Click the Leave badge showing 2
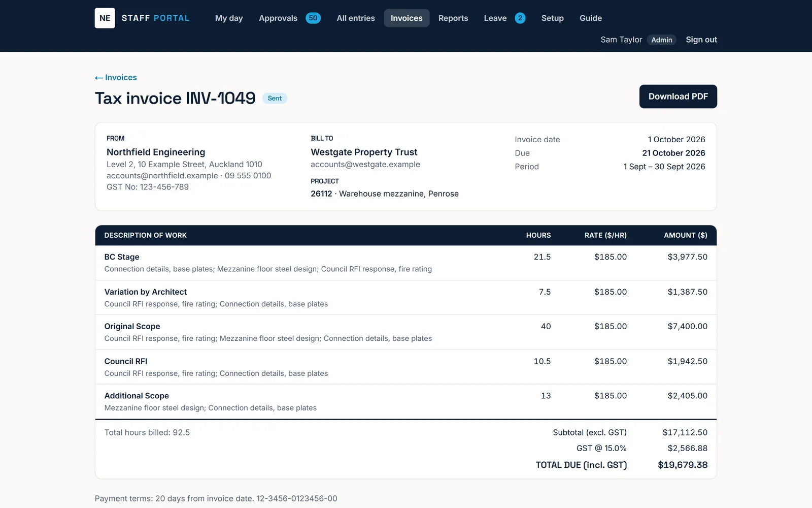Viewport: 812px width, 508px height. click(x=520, y=18)
